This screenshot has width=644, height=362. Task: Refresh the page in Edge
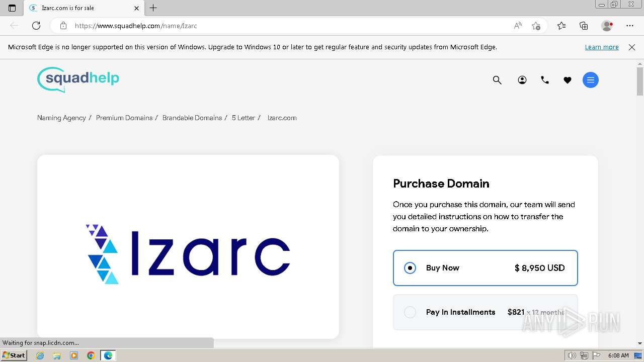(36, 26)
